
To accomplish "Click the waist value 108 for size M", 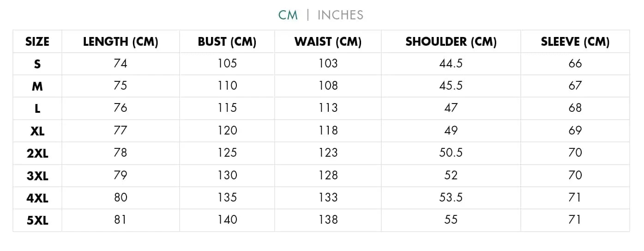I will pyautogui.click(x=328, y=86).
